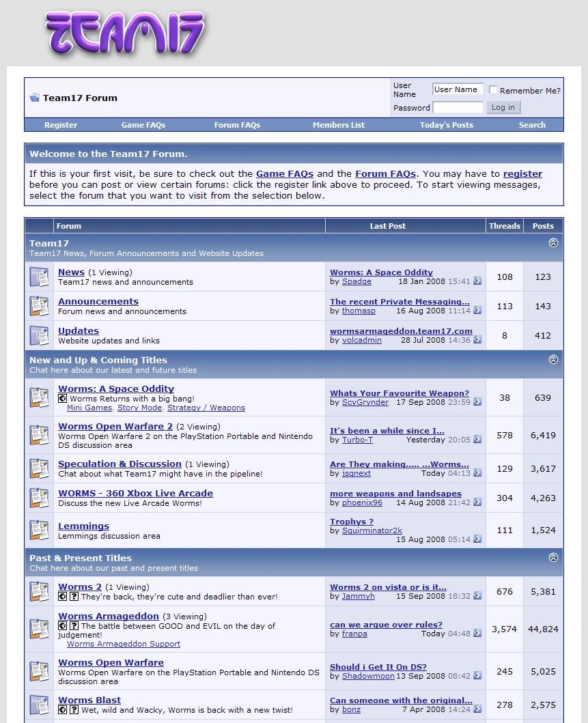The height and width of the screenshot is (723, 588).
Task: Open thread can we argue over rules?
Action: click(x=386, y=625)
